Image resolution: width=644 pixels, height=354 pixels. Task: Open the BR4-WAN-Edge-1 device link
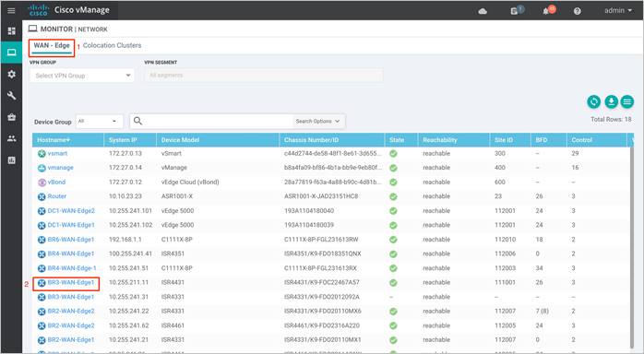click(x=72, y=268)
